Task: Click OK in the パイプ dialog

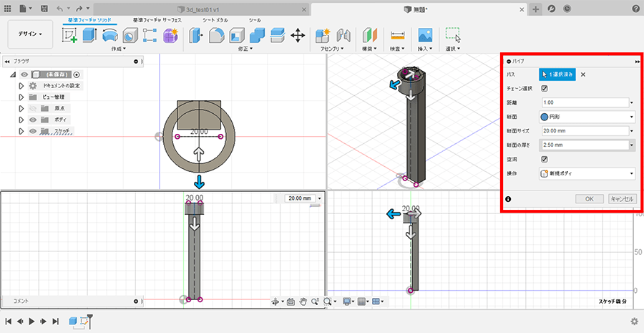Action: tap(590, 199)
